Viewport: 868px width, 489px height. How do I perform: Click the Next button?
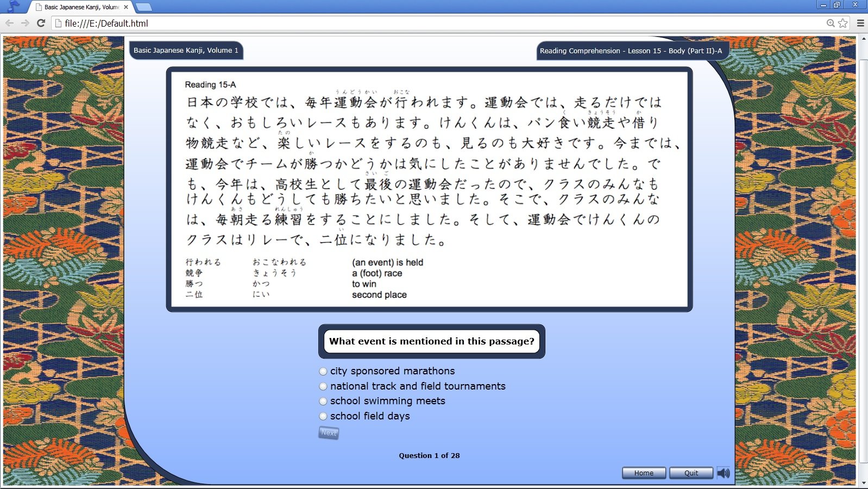pyautogui.click(x=329, y=433)
